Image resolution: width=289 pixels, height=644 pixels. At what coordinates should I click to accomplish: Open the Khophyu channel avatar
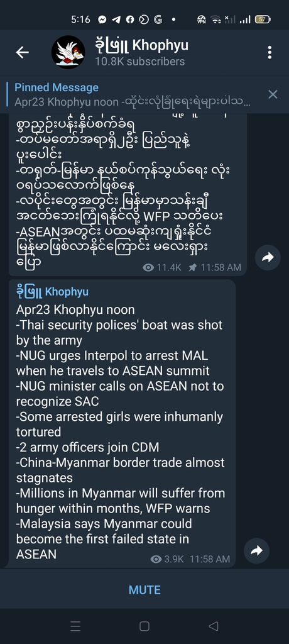(x=68, y=52)
